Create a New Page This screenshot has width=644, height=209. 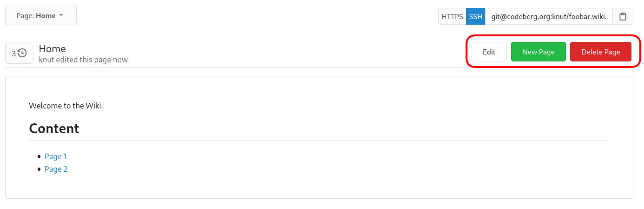538,52
